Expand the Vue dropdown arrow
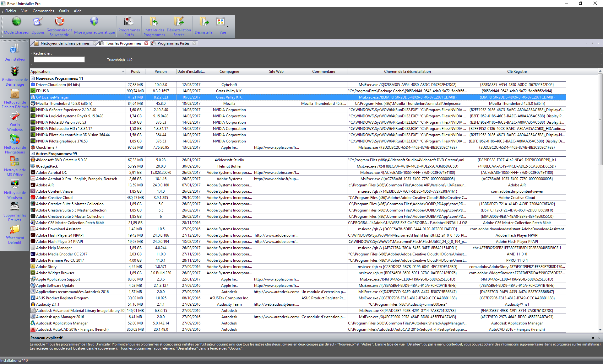Screen dimensions: 603x364 pos(228,26)
